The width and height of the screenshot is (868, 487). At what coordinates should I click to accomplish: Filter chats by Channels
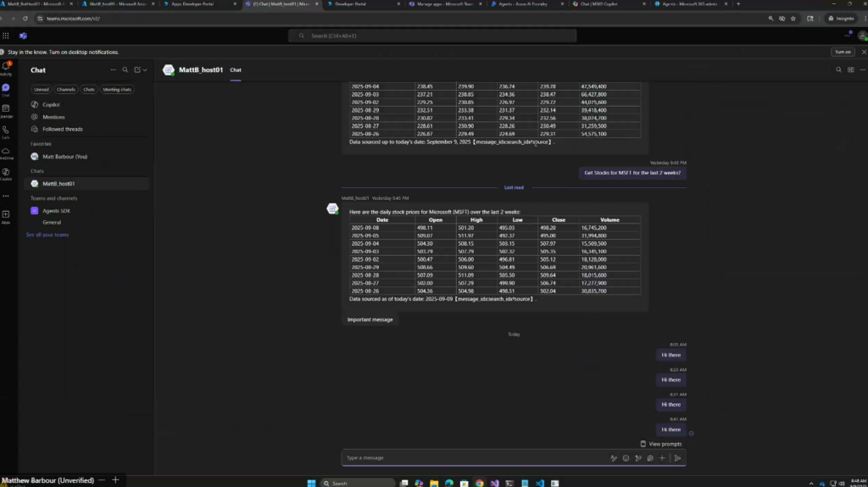66,90
